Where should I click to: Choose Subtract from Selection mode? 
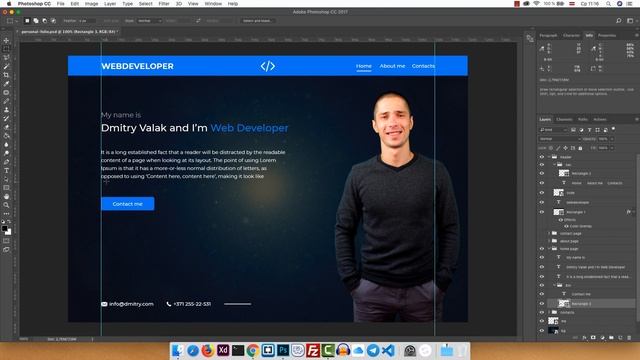pyautogui.click(x=44, y=20)
